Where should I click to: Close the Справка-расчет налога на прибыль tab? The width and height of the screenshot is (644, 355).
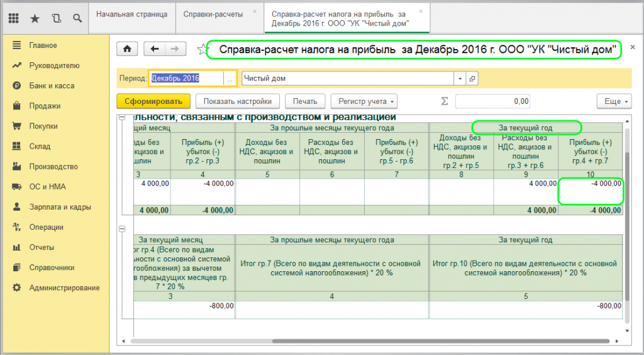tap(421, 11)
